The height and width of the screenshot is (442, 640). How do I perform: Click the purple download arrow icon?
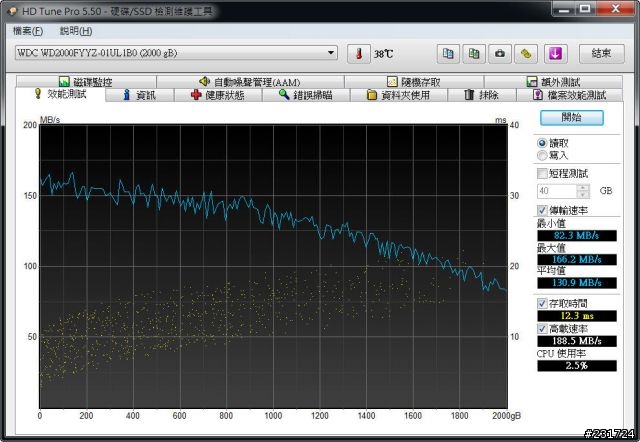click(x=556, y=53)
